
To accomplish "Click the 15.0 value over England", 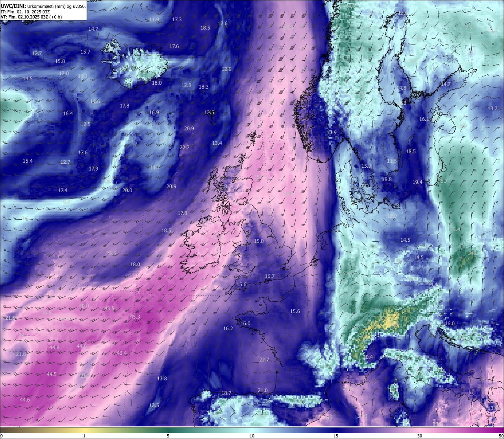I will 259,241.
